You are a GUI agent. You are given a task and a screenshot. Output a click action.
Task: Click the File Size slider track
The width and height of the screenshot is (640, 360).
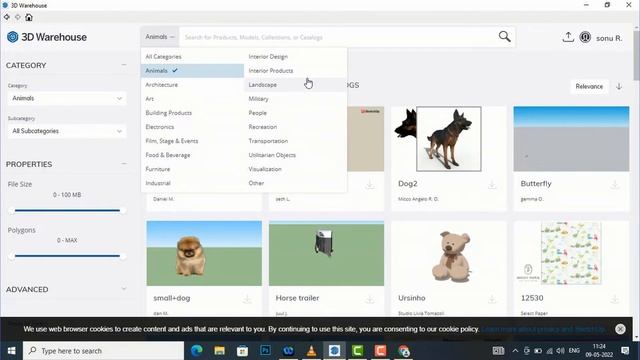(x=67, y=211)
